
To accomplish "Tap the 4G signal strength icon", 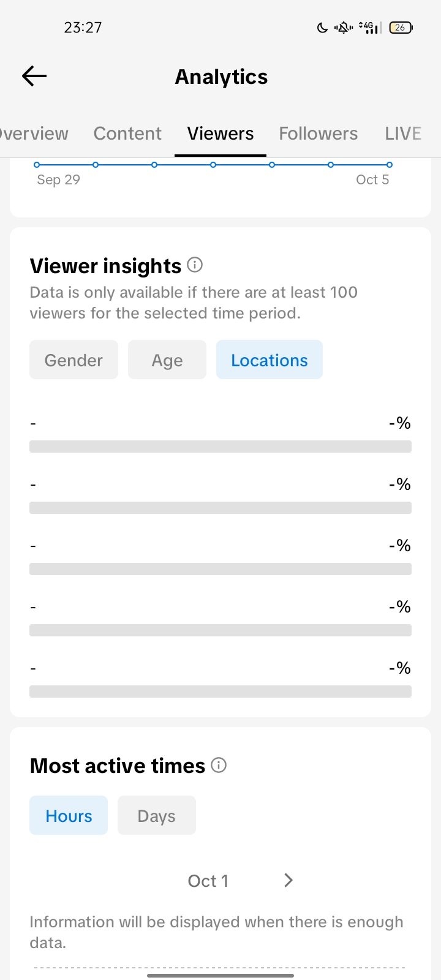I will coord(369,27).
